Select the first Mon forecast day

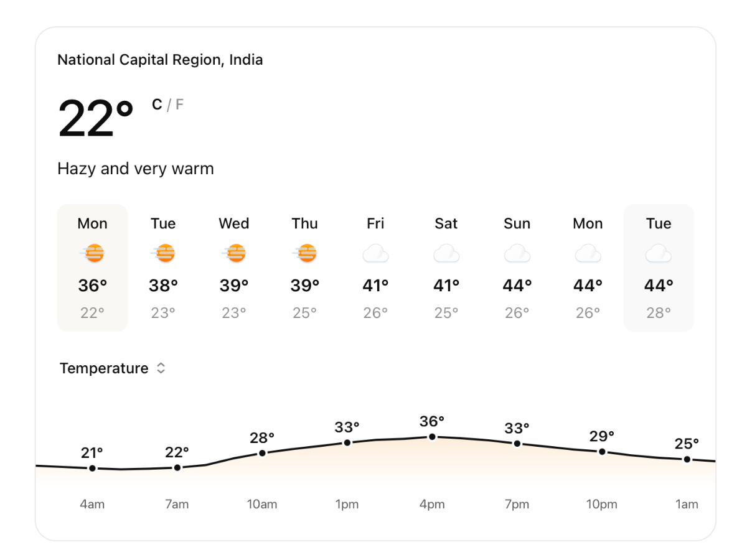(x=92, y=268)
